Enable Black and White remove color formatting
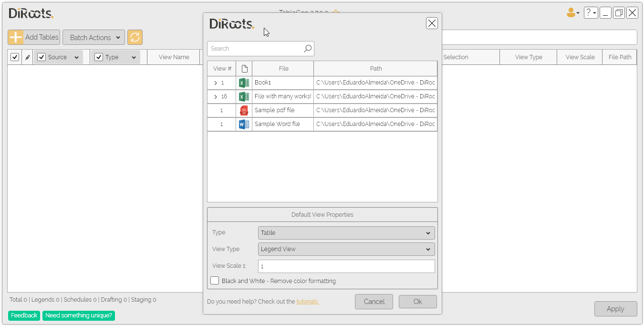The height and width of the screenshot is (326, 644). tap(215, 281)
